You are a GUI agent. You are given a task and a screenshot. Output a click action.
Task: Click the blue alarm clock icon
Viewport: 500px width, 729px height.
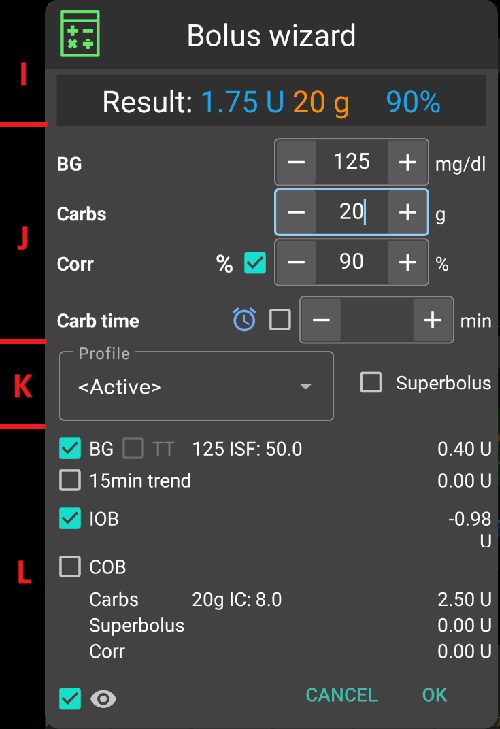[x=244, y=319]
